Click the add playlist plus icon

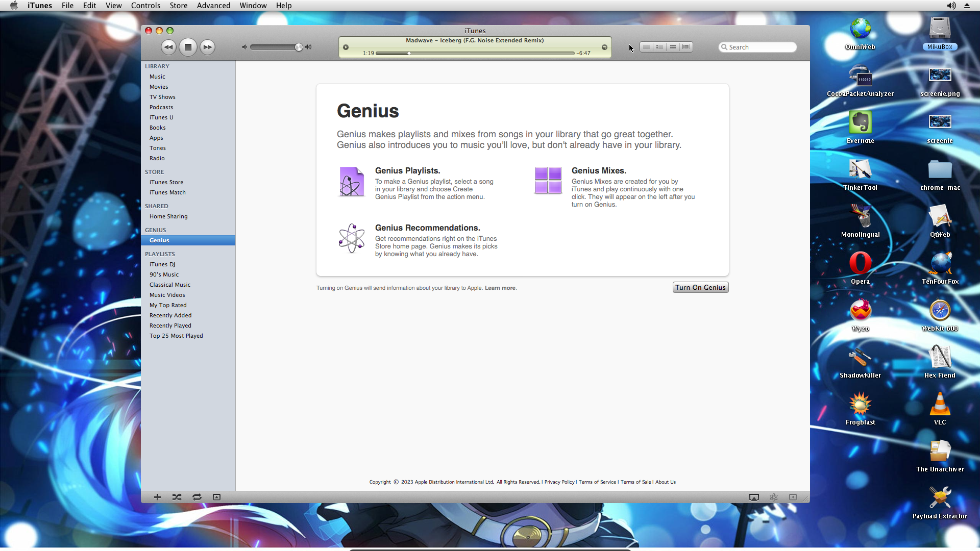pos(157,497)
